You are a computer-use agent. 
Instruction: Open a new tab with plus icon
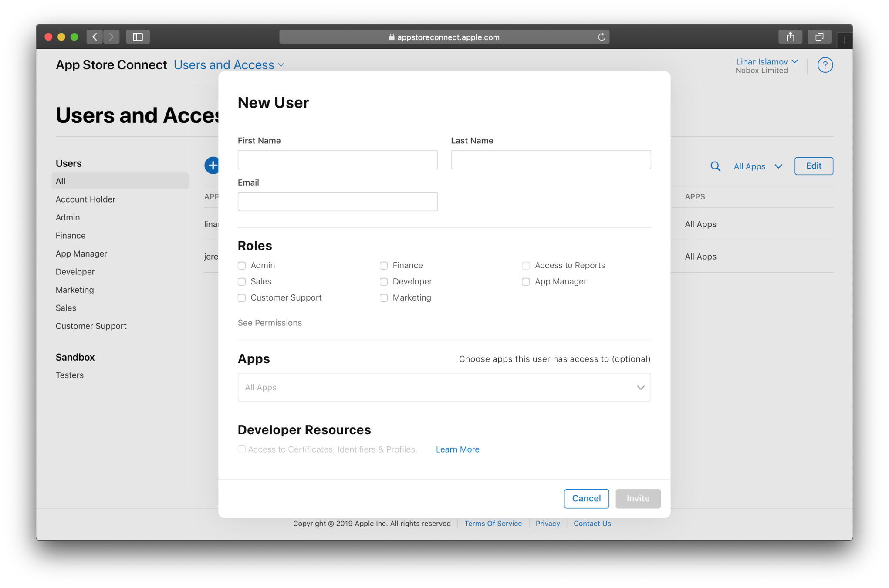[844, 41]
